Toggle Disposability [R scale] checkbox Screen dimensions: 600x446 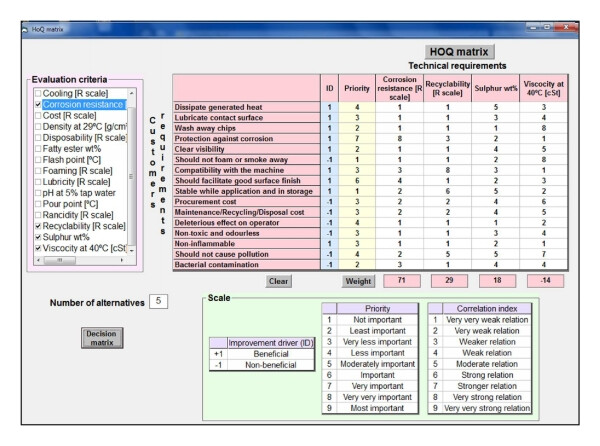38,138
